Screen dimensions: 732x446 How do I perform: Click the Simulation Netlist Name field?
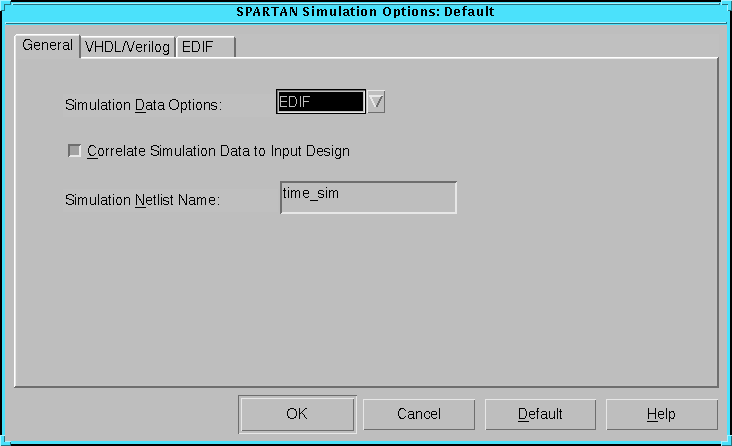point(368,198)
